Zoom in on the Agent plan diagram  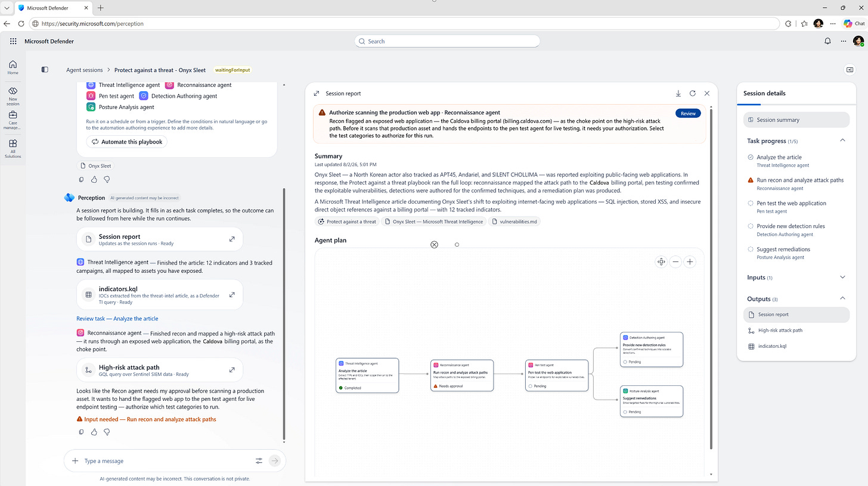(x=690, y=261)
